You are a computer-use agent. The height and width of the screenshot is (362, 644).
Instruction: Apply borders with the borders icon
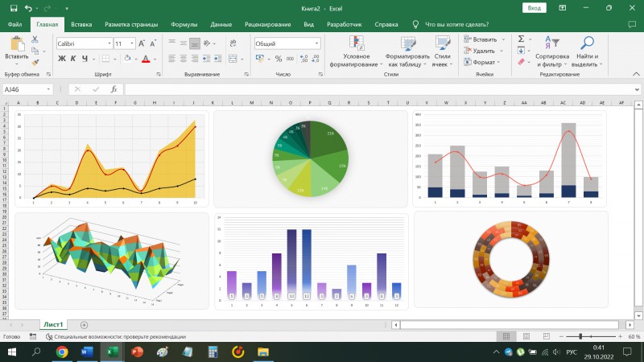pyautogui.click(x=106, y=59)
